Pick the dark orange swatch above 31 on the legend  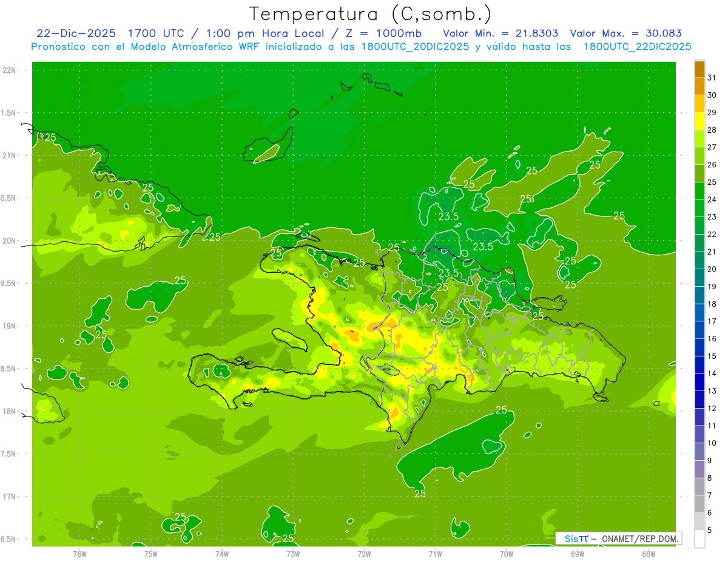pos(699,69)
